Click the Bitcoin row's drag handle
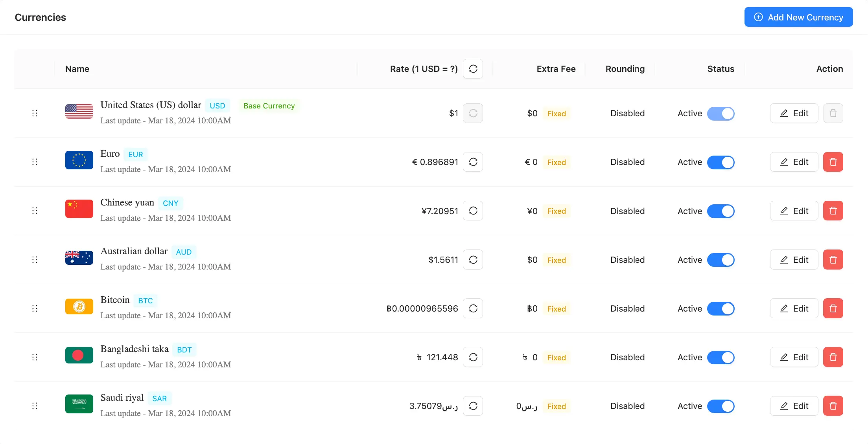The image size is (868, 444). [x=35, y=308]
